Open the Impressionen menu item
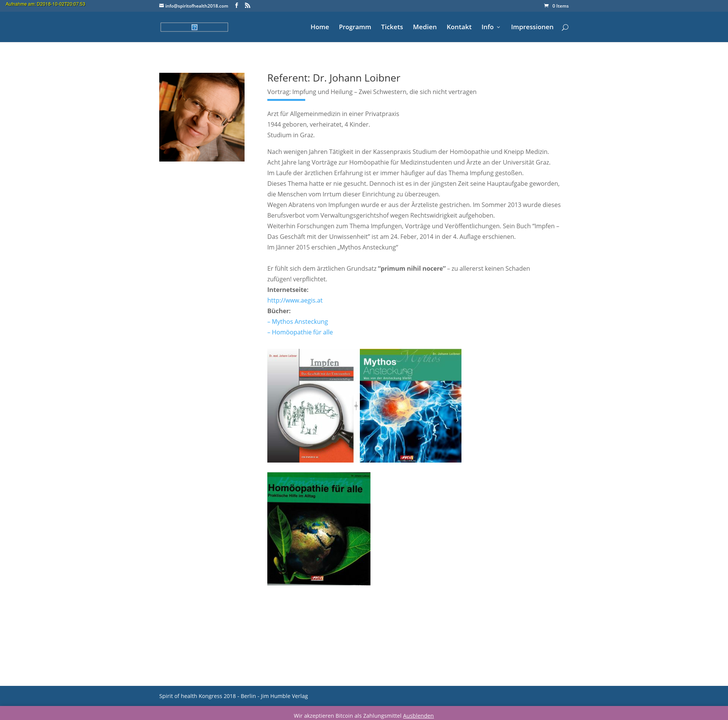Image resolution: width=728 pixels, height=720 pixels. [532, 27]
